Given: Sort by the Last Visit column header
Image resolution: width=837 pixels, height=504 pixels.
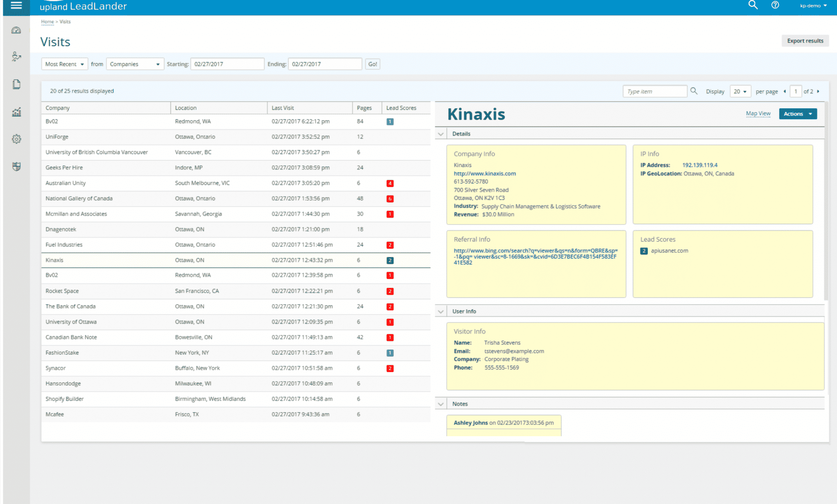Looking at the screenshot, I should point(310,108).
